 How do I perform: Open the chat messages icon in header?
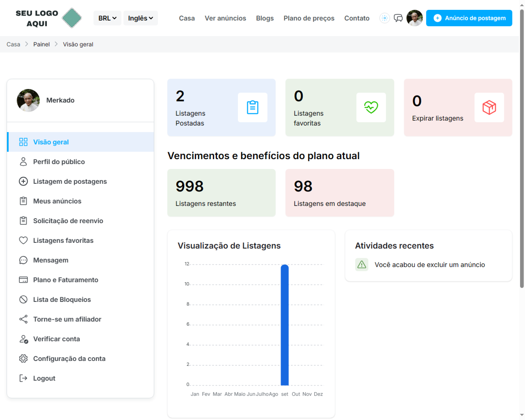click(398, 18)
